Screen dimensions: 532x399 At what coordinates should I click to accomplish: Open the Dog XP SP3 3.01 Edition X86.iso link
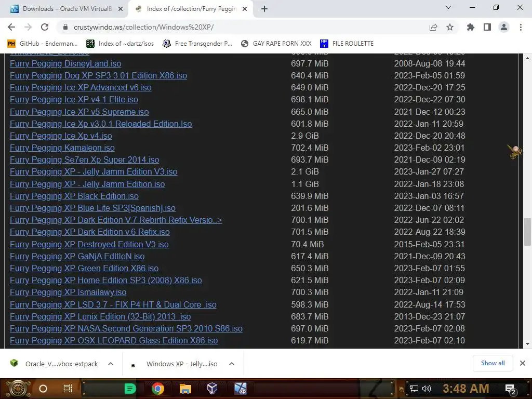click(x=98, y=75)
